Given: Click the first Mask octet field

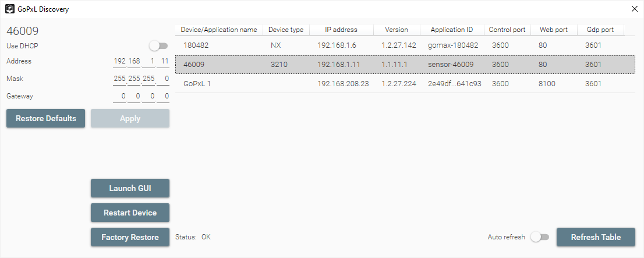Looking at the screenshot, I should [x=120, y=79].
